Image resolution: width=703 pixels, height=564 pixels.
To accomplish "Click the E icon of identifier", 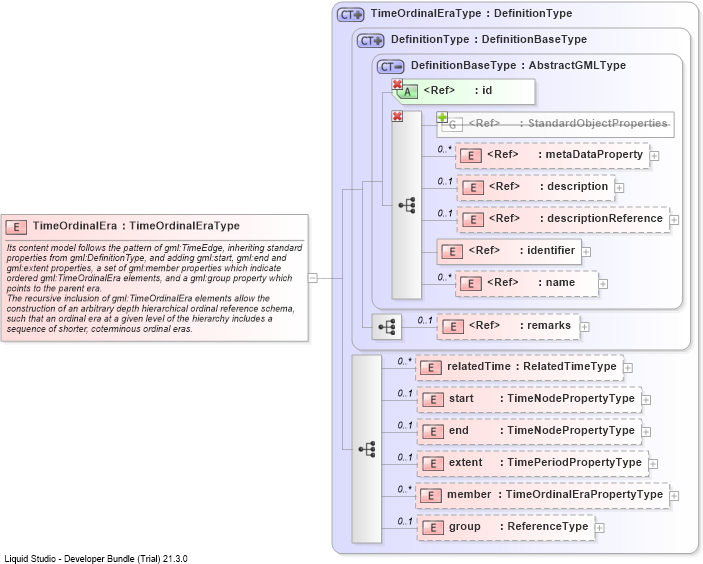I will [452, 252].
